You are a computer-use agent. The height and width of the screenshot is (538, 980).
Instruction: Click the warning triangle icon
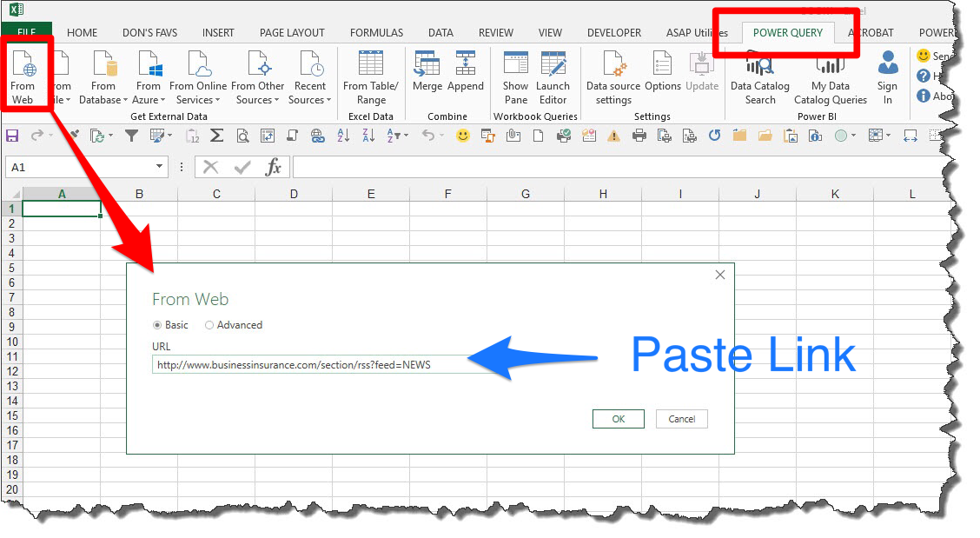click(x=613, y=136)
